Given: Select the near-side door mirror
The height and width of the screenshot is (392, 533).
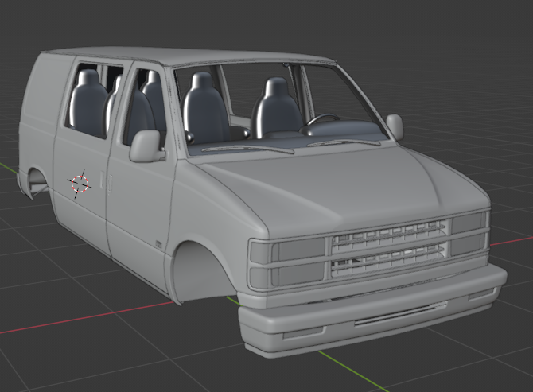Looking at the screenshot, I should (146, 146).
